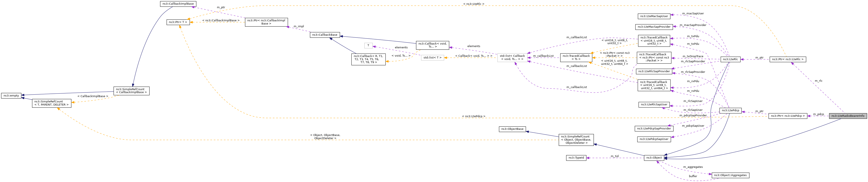The width and height of the screenshot is (868, 182).
Task: Click TracedCallback < uint16_t, uint8_t, uint32_t > node
Action: tap(654, 41)
